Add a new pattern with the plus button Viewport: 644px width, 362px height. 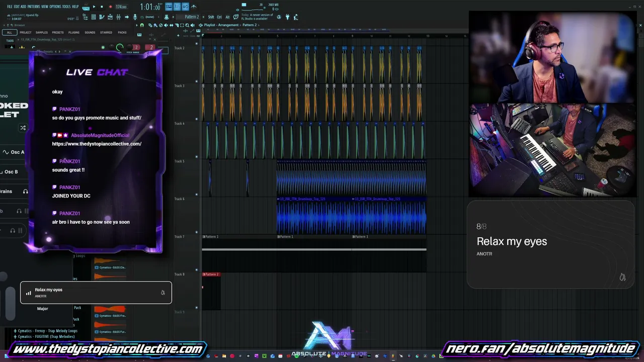pos(203,17)
